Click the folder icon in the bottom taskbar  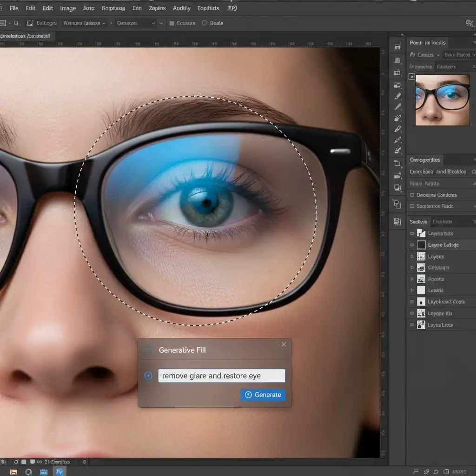(x=13, y=471)
